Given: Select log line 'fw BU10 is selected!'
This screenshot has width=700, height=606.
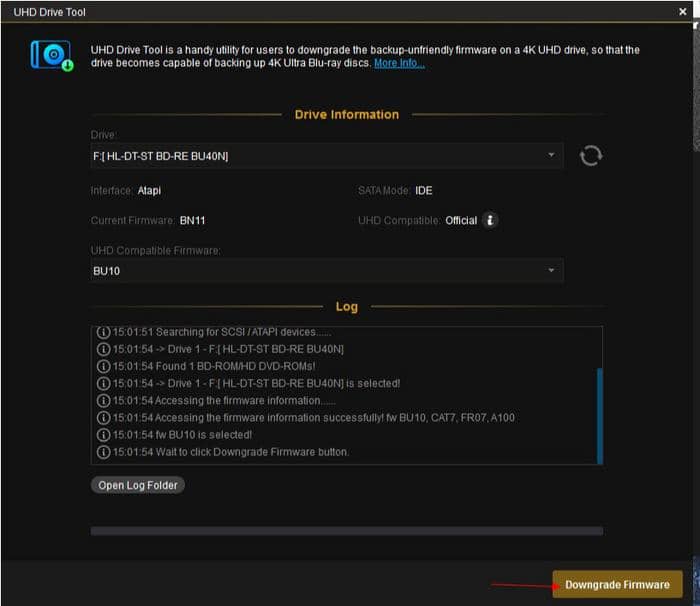Looking at the screenshot, I should (x=182, y=435).
